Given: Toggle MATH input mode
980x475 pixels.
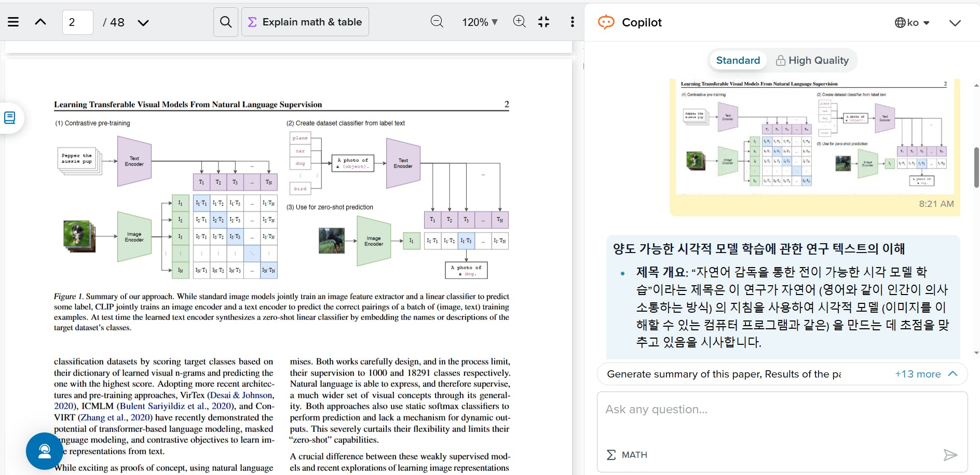Looking at the screenshot, I should (627, 455).
